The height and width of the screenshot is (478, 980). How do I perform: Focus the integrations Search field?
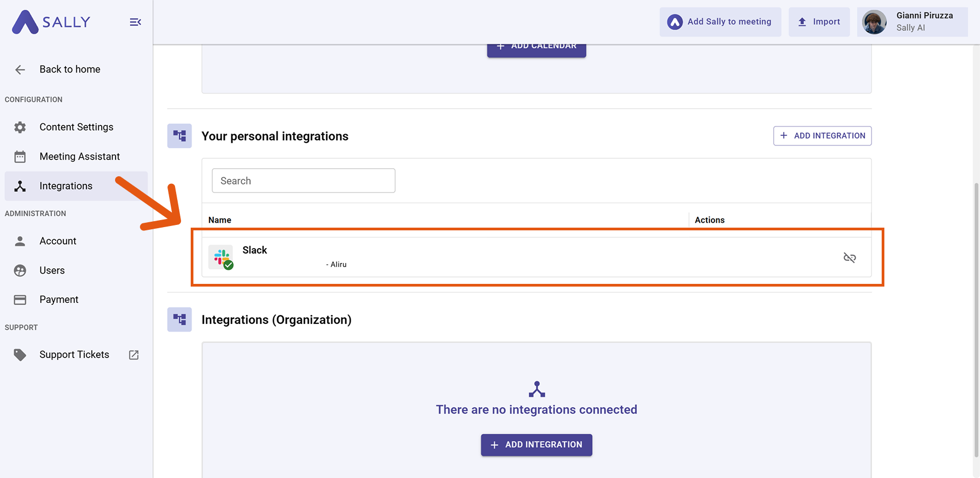303,181
